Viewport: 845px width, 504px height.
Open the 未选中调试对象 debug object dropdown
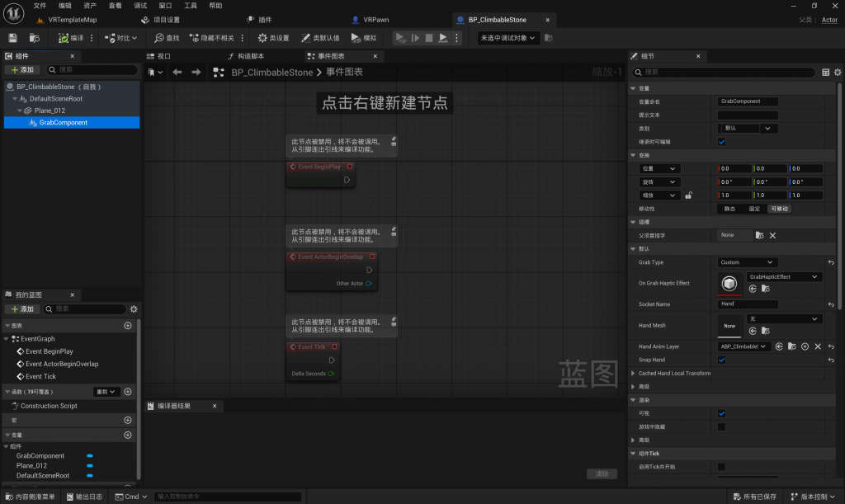tap(508, 38)
